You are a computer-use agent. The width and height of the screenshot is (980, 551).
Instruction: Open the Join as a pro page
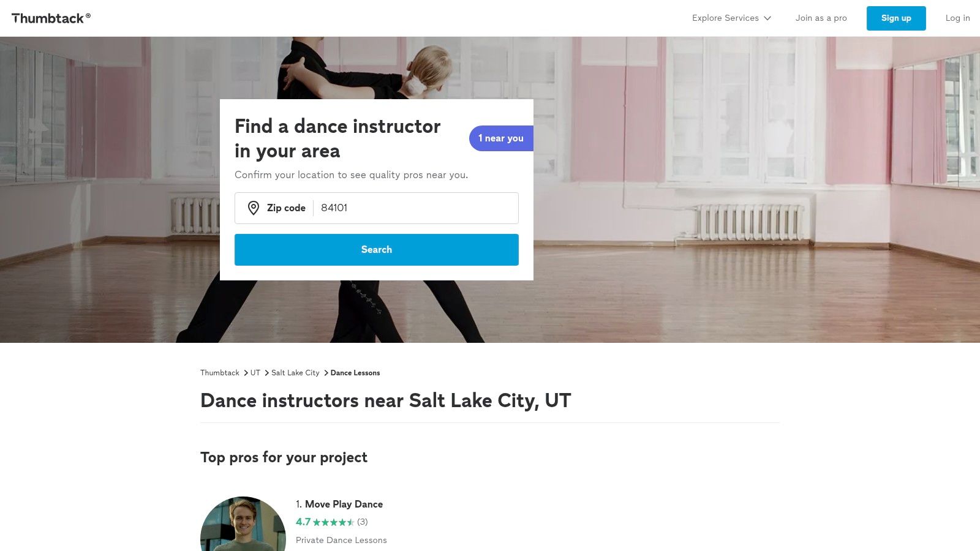[821, 18]
